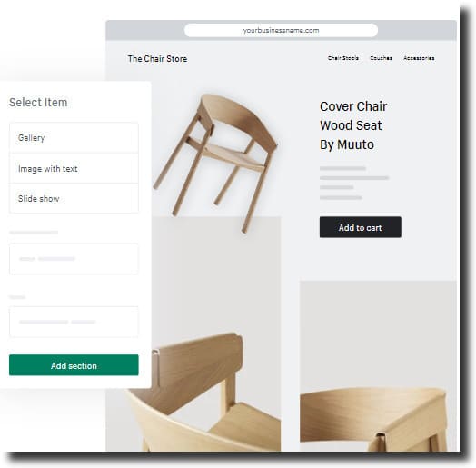The image size is (476, 468).
Task: Click the green Add section button
Action: point(74,365)
